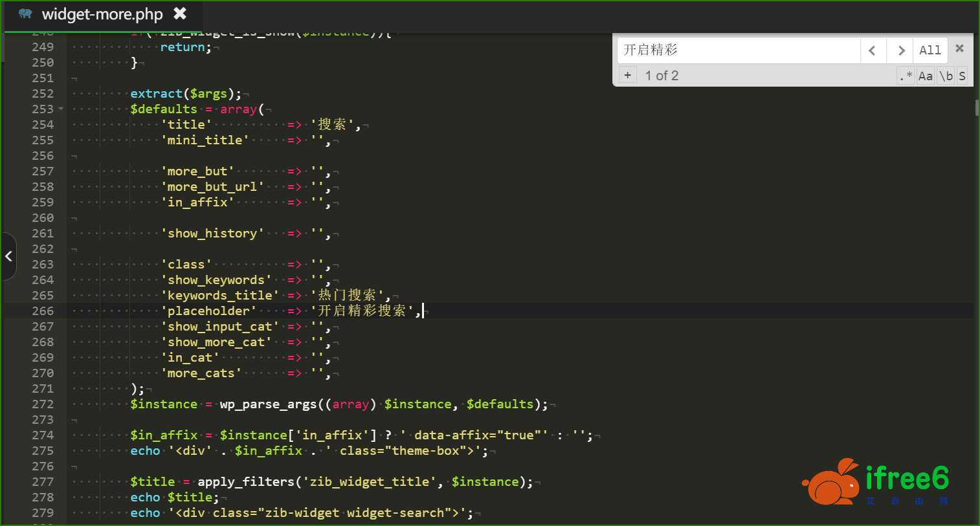Toggle regular expression search
This screenshot has height=526, width=980.
[906, 76]
